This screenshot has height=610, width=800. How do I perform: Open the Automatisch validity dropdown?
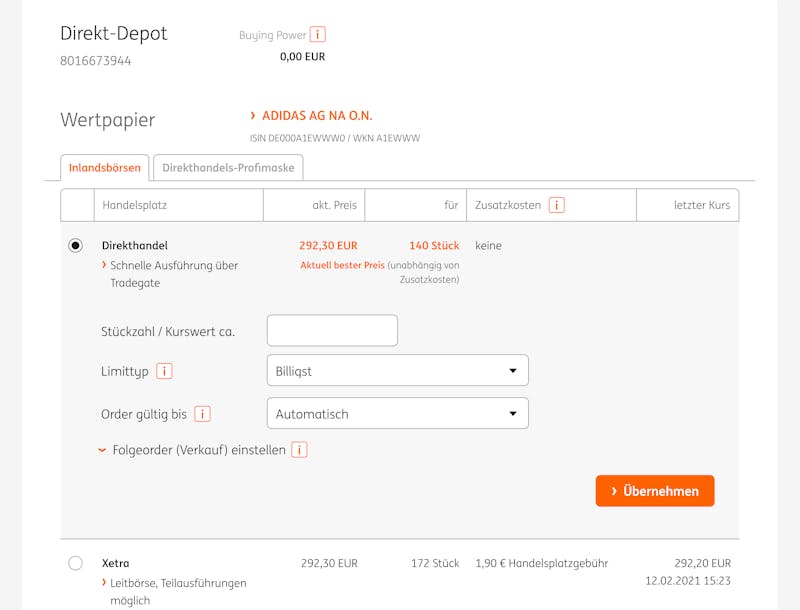[x=397, y=413]
